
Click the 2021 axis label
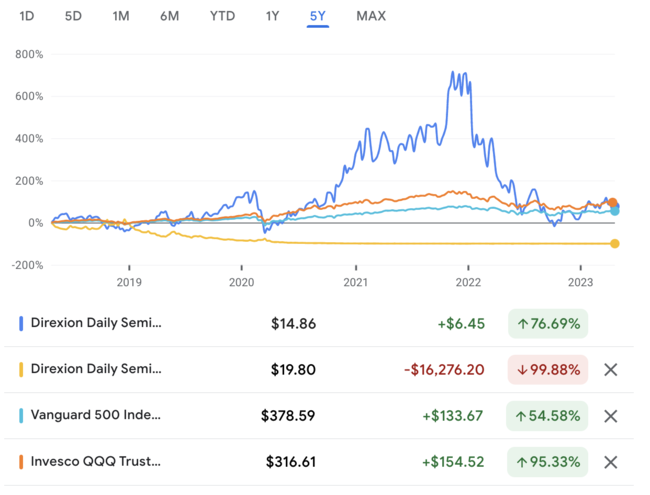coord(356,282)
